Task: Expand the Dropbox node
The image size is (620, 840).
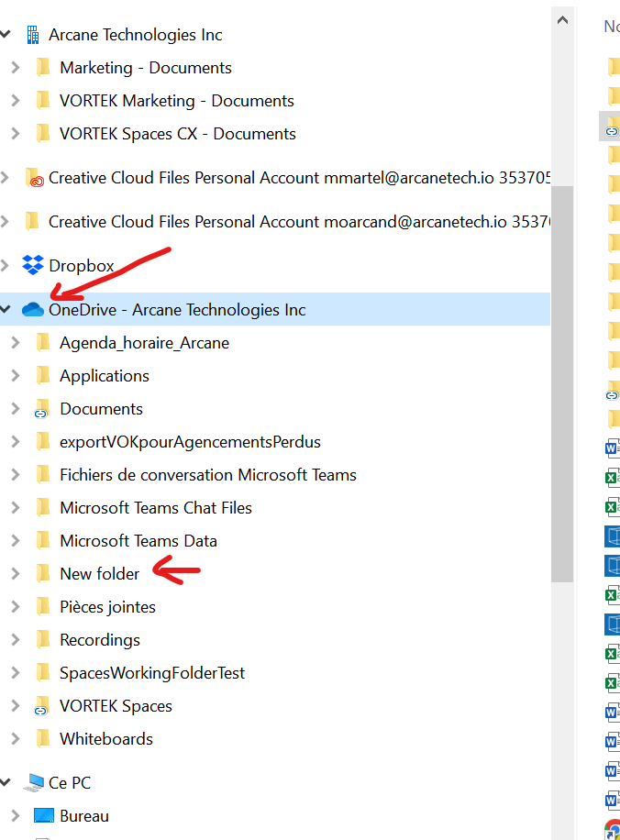Action: [x=6, y=266]
